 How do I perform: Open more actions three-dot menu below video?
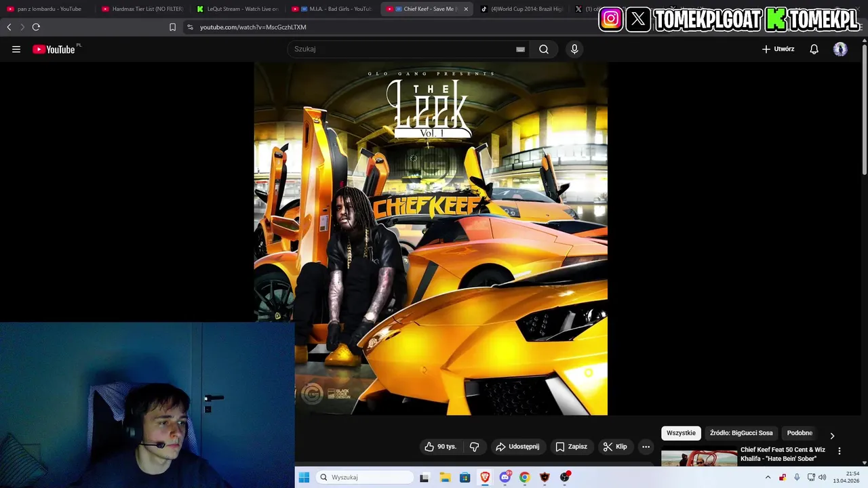click(x=646, y=447)
